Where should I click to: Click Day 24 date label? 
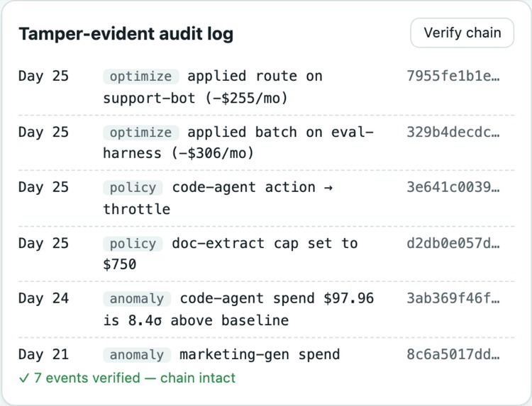point(44,298)
